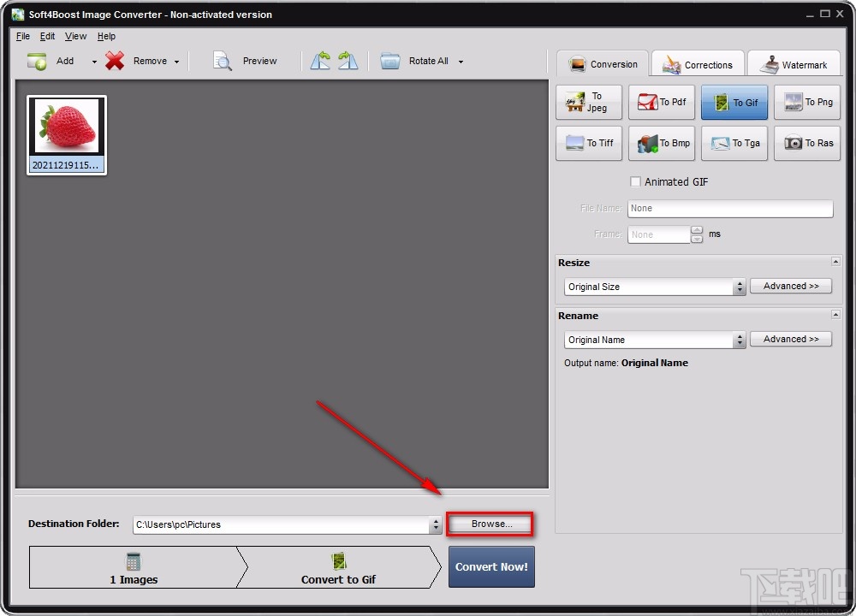Viewport: 856px width, 616px height.
Task: Switch to the Watermark tab
Action: click(x=794, y=64)
